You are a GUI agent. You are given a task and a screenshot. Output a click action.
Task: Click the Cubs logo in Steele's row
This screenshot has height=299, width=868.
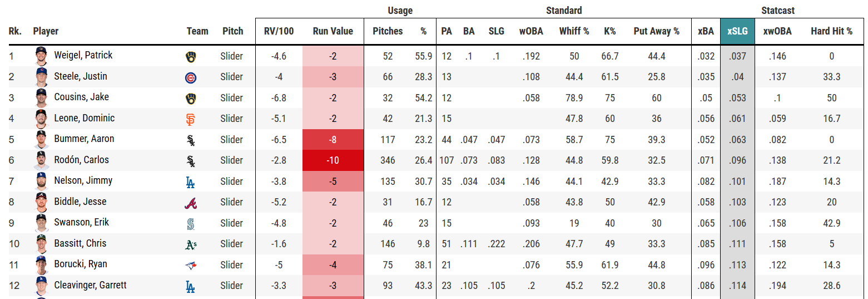pos(191,77)
